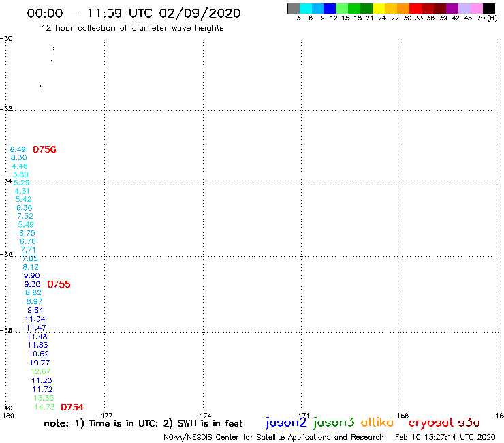Click the 3.80 wave height reading
Image resolution: width=504 pixels, height=443 pixels.
(20, 174)
